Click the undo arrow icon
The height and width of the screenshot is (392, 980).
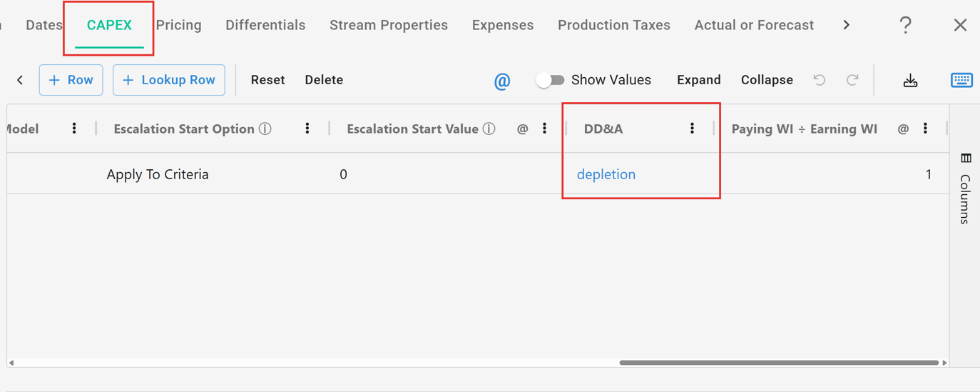(820, 80)
